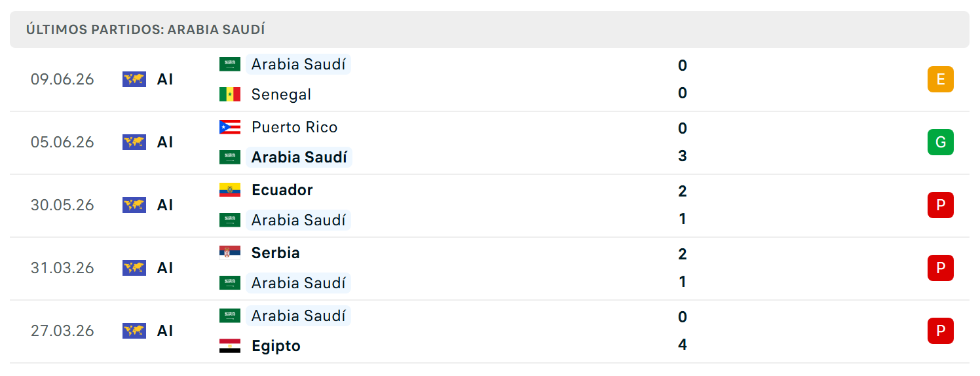This screenshot has width=980, height=376.
Task: Open the Serbia team link
Action: [x=276, y=253]
